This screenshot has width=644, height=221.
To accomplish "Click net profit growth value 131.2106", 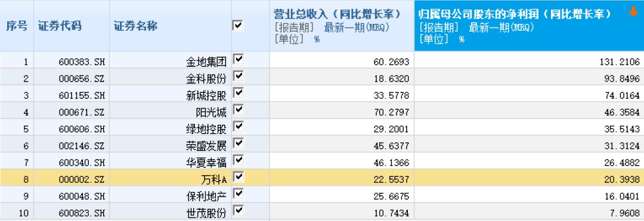I will (620, 63).
